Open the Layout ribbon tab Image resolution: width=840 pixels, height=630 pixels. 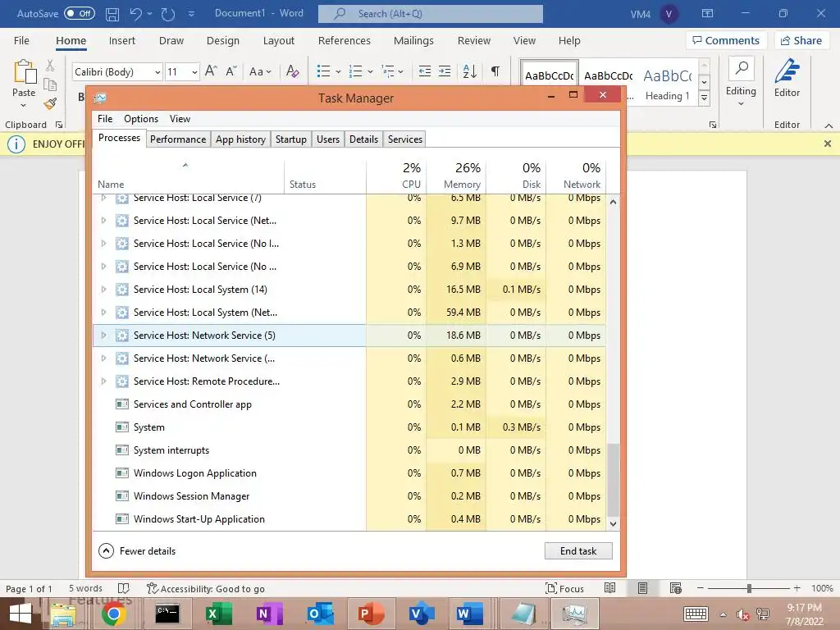[279, 41]
